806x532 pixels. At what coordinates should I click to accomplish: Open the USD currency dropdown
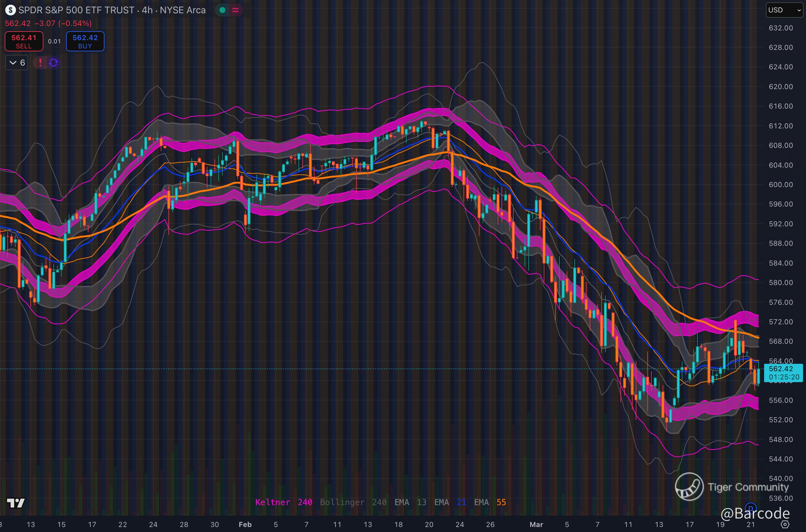785,10
